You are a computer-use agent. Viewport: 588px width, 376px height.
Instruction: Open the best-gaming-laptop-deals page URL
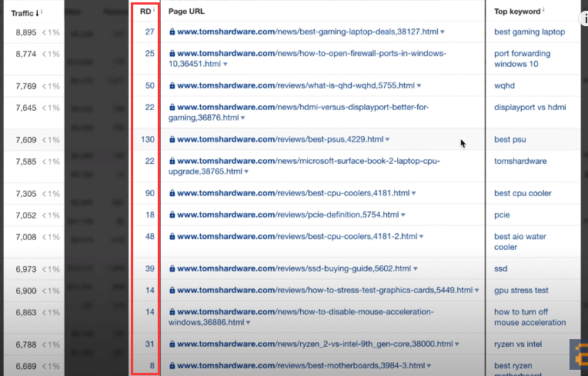308,32
